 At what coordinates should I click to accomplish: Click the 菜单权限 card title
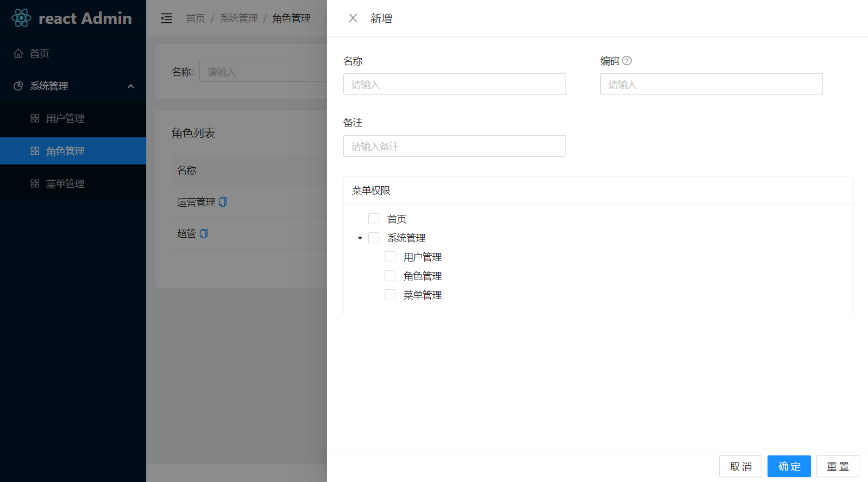371,191
